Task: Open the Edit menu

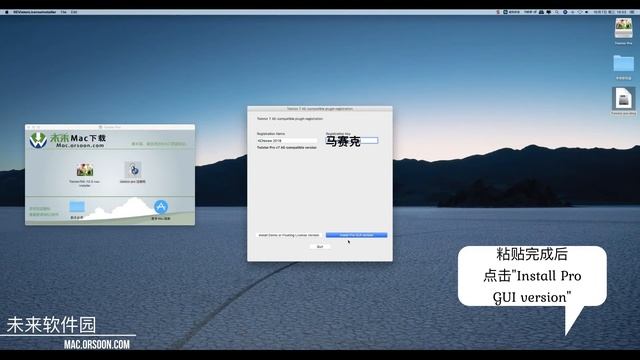Action: click(74, 12)
